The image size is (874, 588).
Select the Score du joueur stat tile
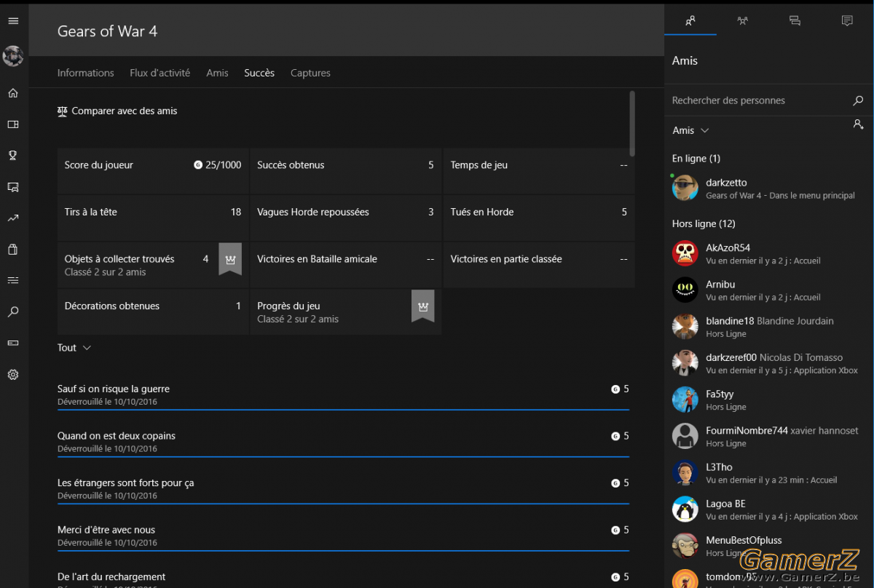tap(153, 170)
